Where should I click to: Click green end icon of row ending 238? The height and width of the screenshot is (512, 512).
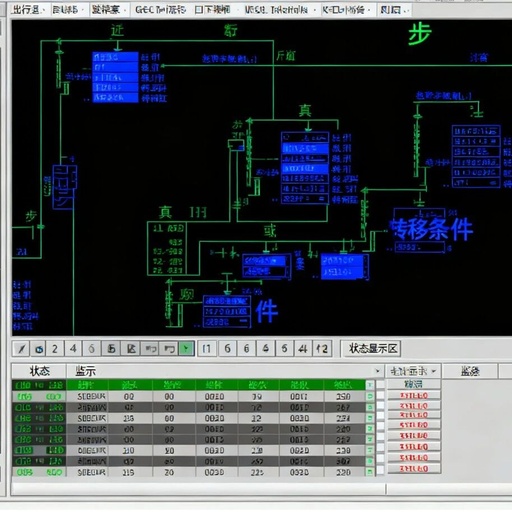click(370, 450)
